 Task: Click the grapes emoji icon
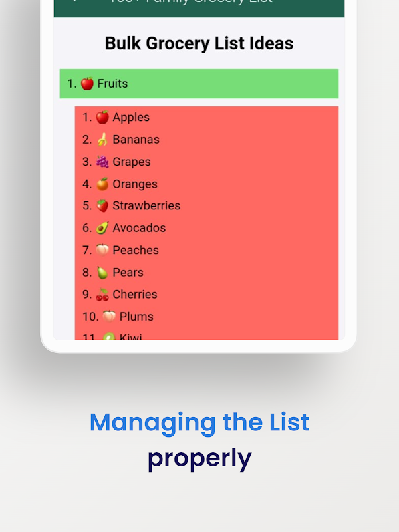(x=102, y=162)
